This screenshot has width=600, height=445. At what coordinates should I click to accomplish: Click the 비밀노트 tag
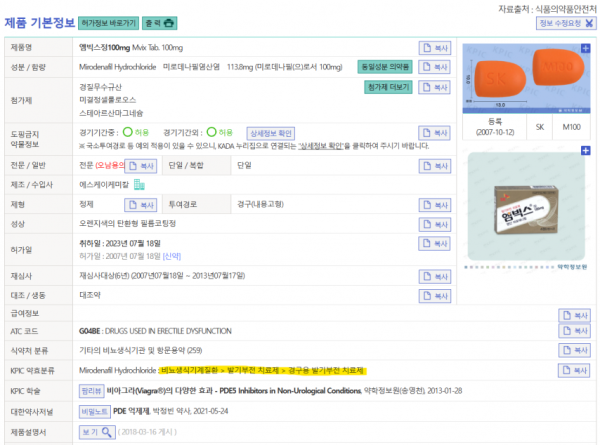coord(95,411)
